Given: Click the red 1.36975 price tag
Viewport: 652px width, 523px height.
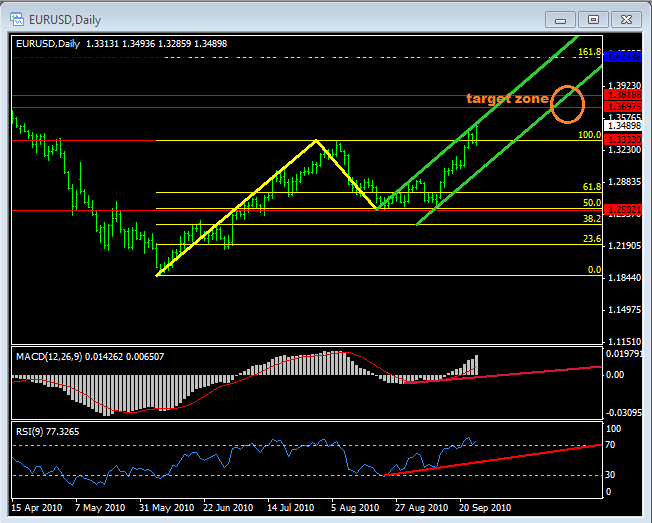Looking at the screenshot, I should click(x=622, y=107).
